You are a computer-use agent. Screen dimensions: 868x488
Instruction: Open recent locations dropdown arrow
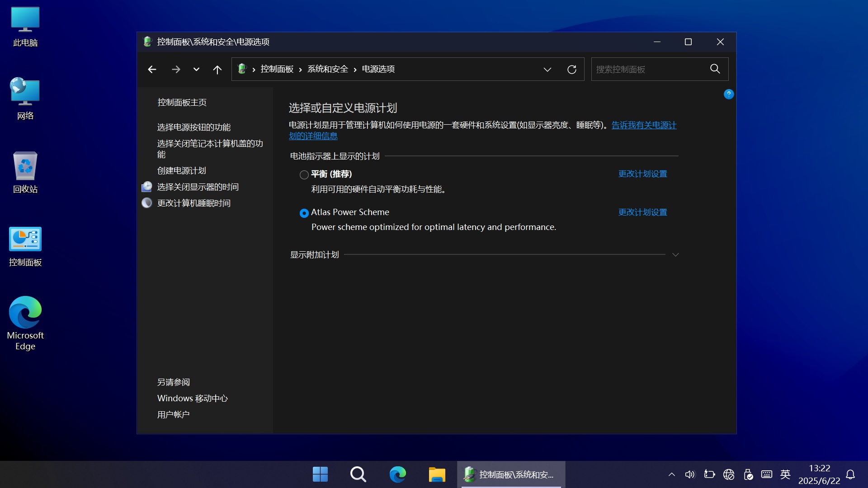coord(196,69)
